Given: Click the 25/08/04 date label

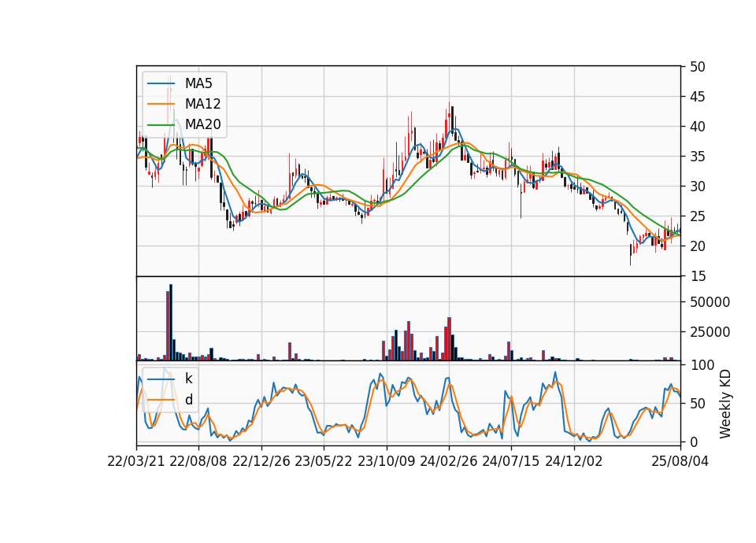Looking at the screenshot, I should click(x=680, y=461).
